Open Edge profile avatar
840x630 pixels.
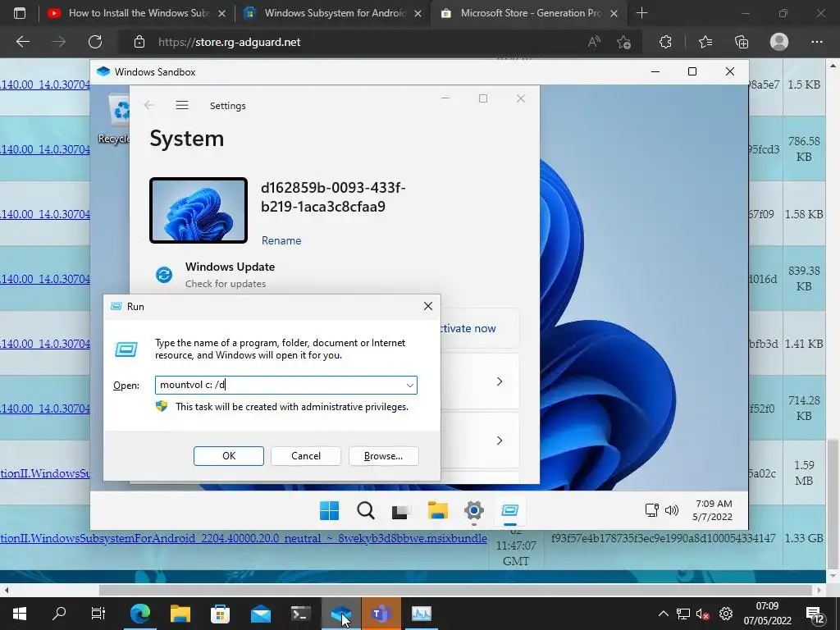[x=779, y=42]
